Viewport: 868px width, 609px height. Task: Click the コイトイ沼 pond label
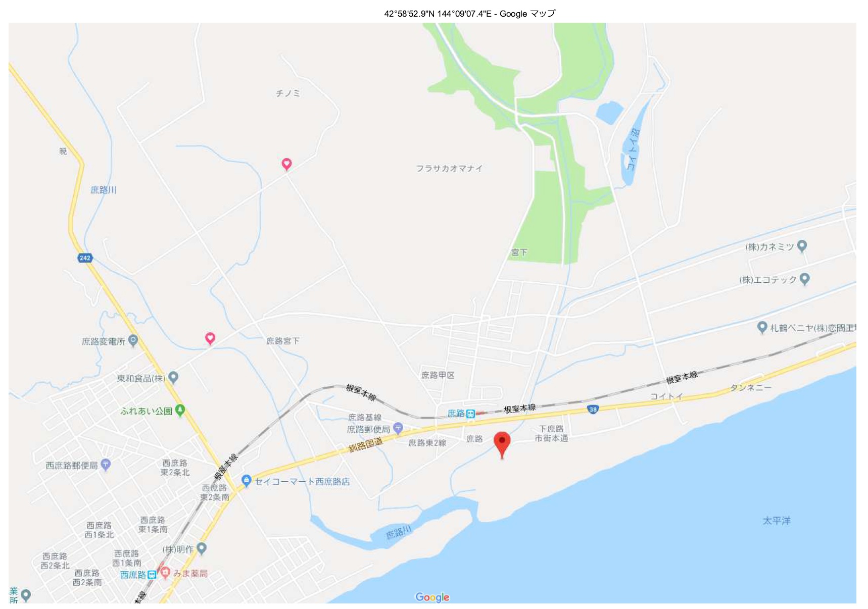click(633, 149)
